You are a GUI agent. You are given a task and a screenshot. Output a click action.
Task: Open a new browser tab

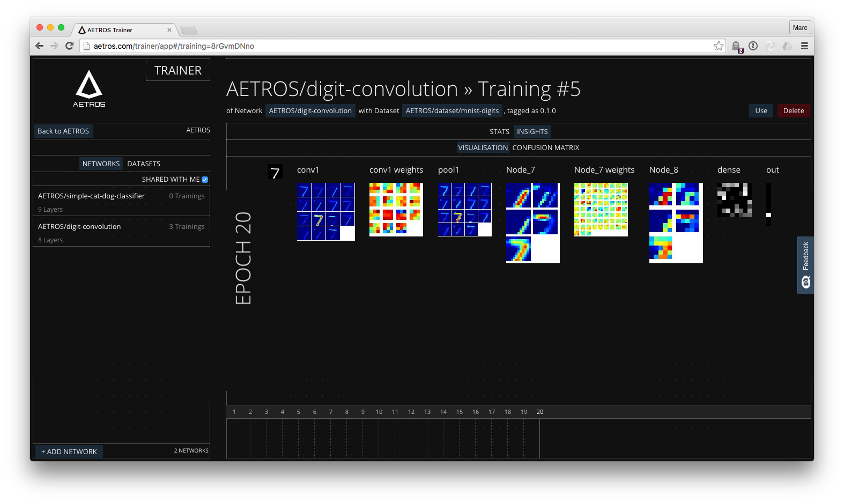coord(188,30)
